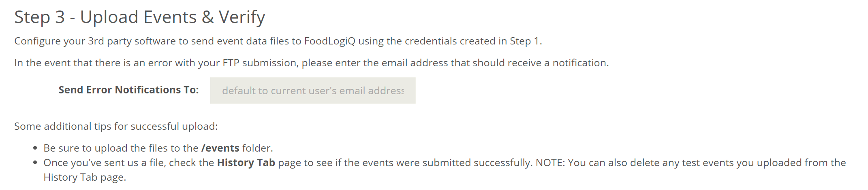
Task: Click the second bullet point marker
Action: pyautogui.click(x=35, y=163)
